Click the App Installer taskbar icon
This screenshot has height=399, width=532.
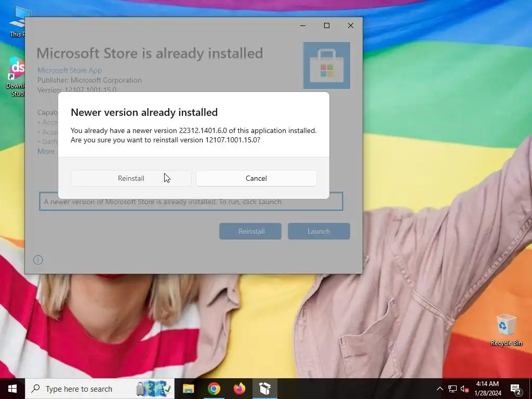pyautogui.click(x=264, y=389)
